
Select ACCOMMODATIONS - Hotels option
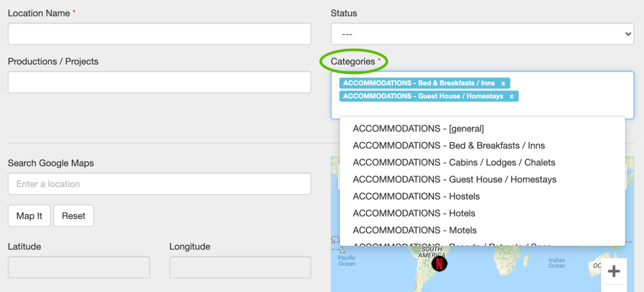point(413,213)
